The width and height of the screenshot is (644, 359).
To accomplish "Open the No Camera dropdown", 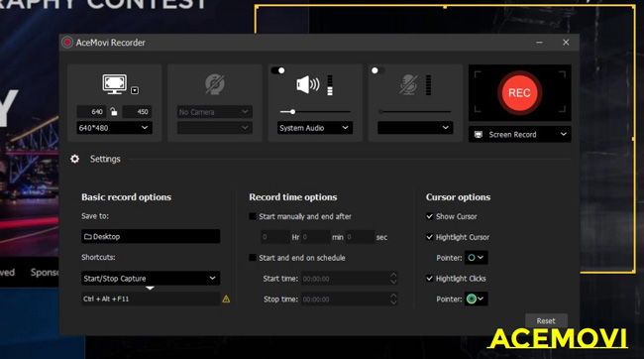I will pos(214,112).
